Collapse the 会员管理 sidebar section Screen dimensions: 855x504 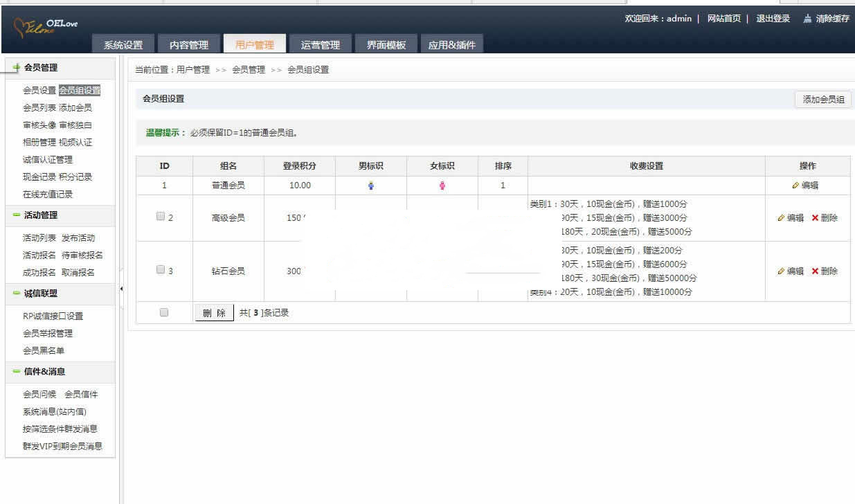[17, 68]
